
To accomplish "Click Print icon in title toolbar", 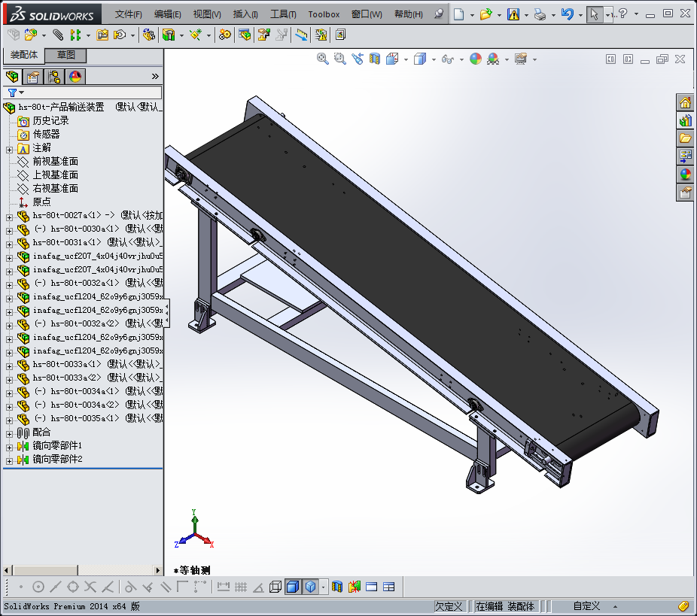I will pos(540,14).
